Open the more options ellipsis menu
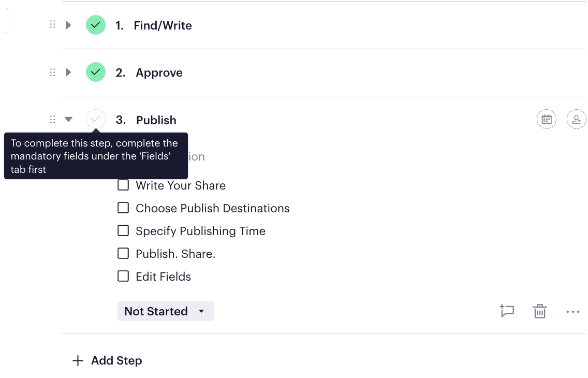This screenshot has width=588, height=378. pos(573,311)
